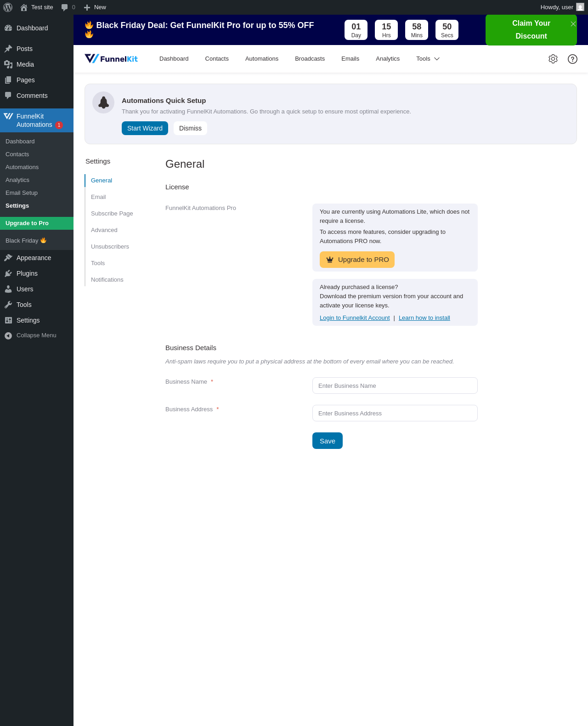Click the plus New icon in admin bar

tap(87, 7)
